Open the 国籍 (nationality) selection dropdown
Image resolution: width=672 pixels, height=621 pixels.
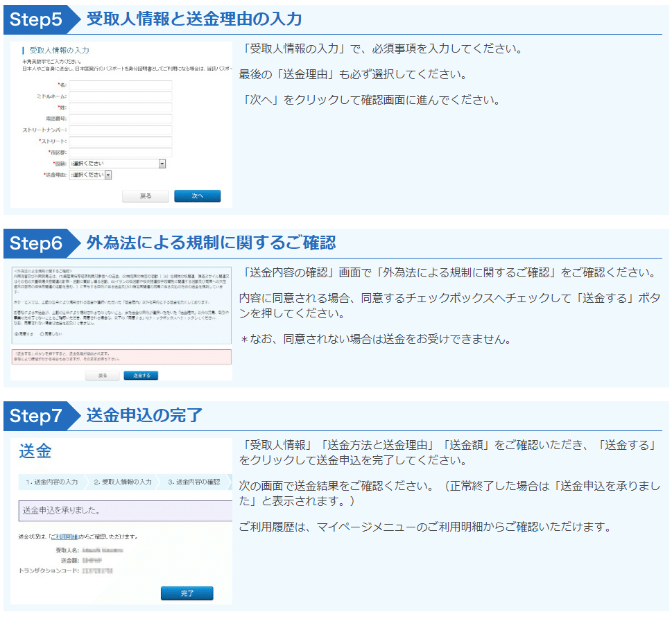(161, 163)
